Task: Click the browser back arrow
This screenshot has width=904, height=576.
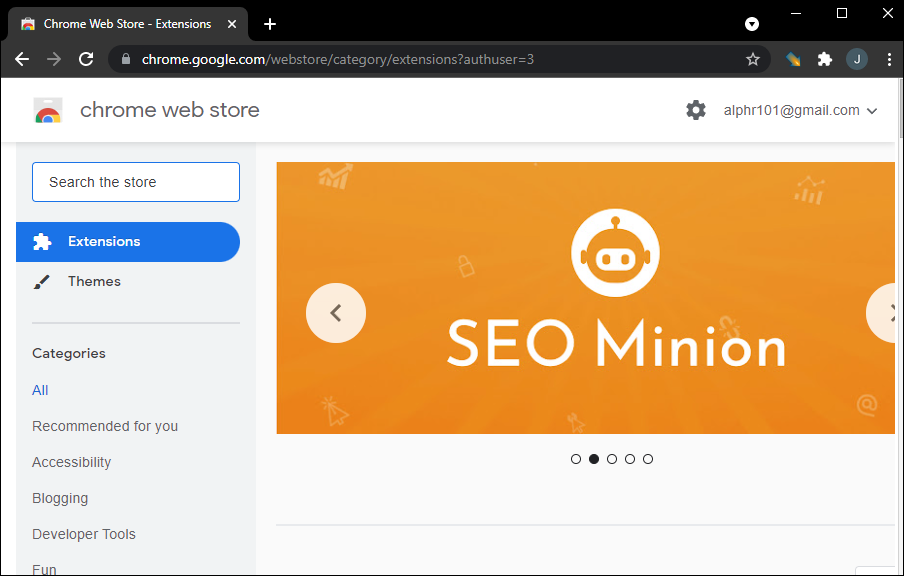Action: click(x=22, y=59)
